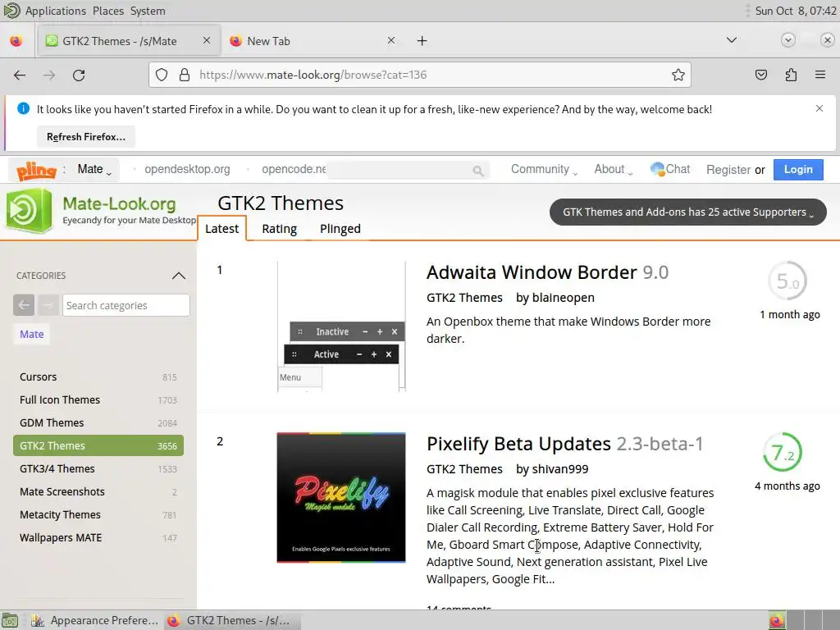Viewport: 840px width, 630px height.
Task: Select the Full Icon Themes category
Action: coord(98,399)
